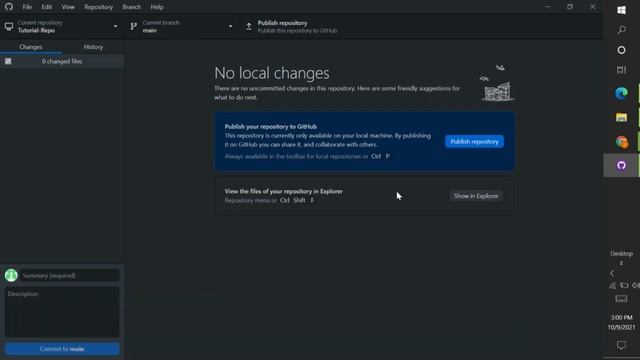Open Windows search from taskbar

621,30
